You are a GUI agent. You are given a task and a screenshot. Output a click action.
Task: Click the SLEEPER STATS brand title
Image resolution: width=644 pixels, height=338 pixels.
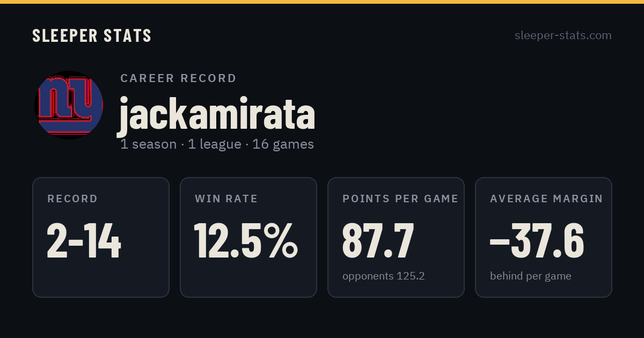[x=92, y=36]
